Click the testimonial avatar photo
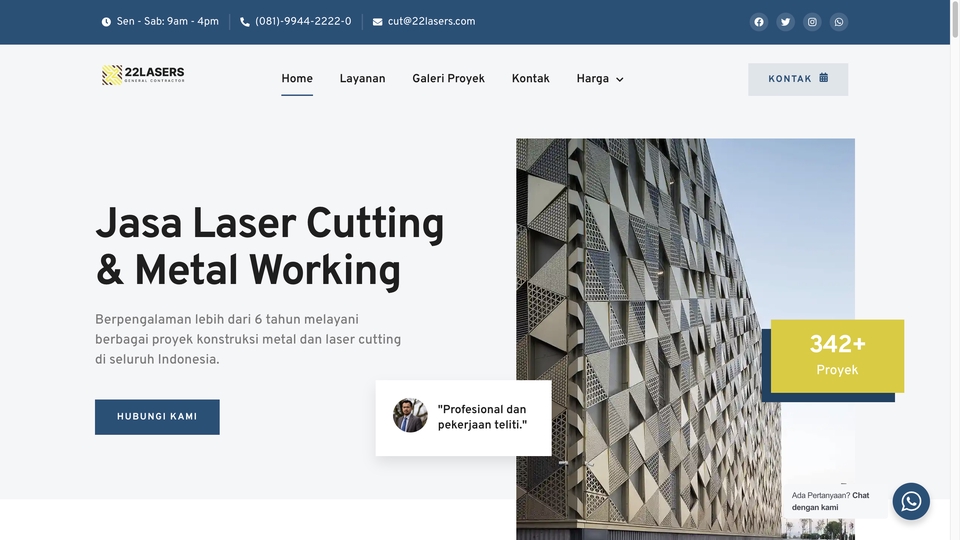 click(x=410, y=415)
